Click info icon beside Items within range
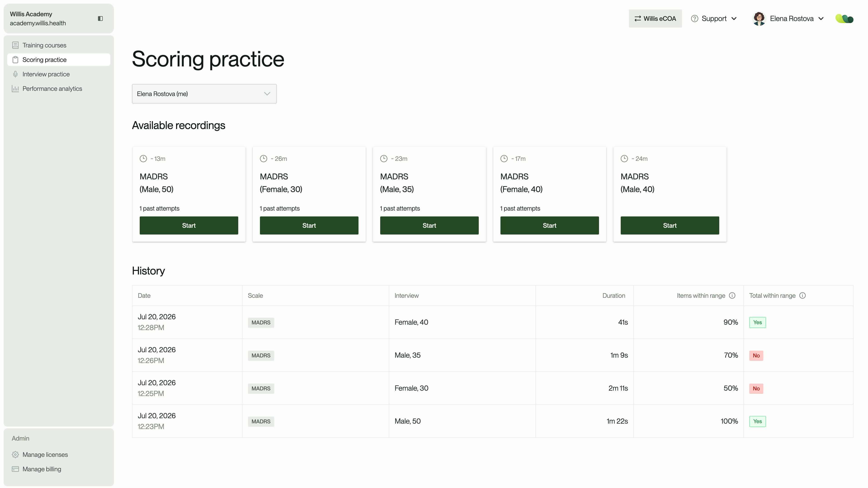Screen dimensions: 868x488 (732, 295)
